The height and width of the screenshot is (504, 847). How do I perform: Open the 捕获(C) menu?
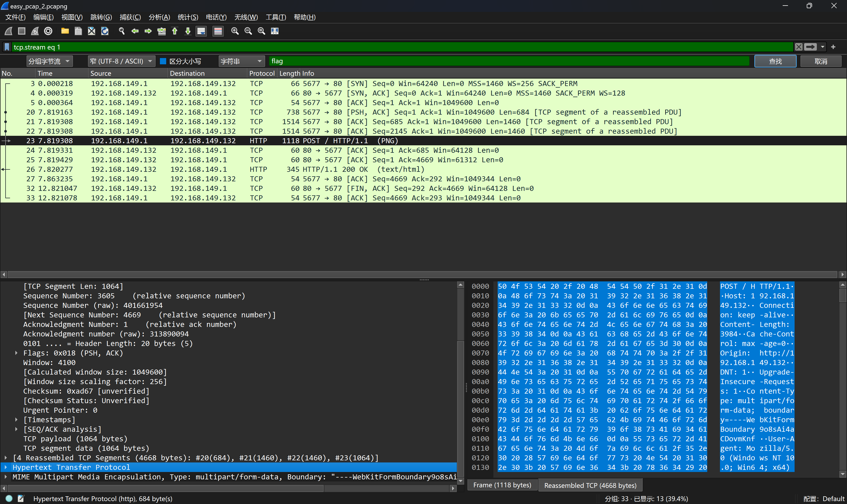[x=130, y=17]
